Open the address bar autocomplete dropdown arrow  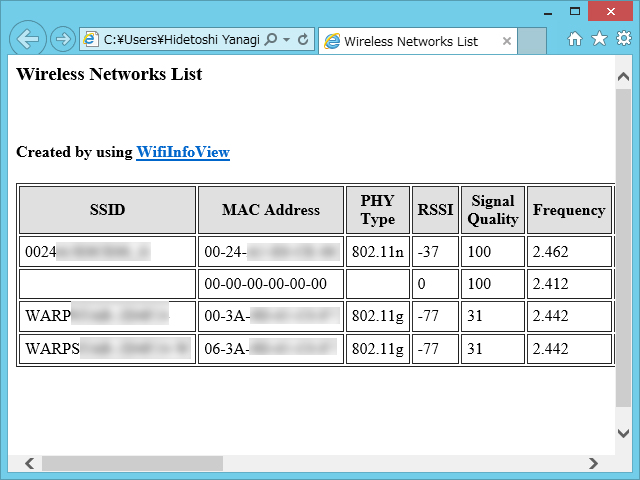pos(287,40)
